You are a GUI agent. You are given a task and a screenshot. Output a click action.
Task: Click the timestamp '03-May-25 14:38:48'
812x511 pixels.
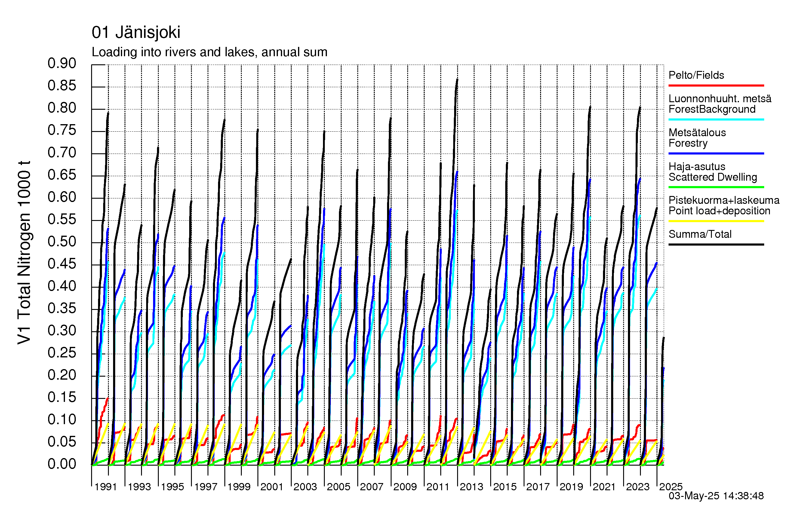(716, 496)
